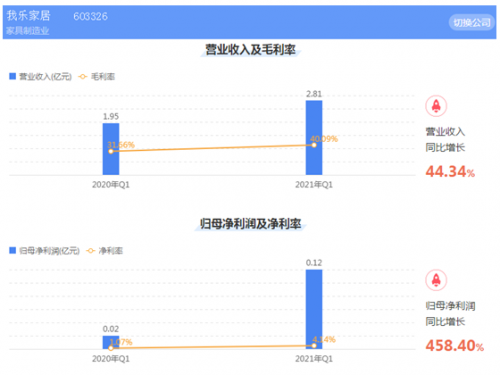Screen dimensions: 500x375
Task: Click the 我乐家居 company name
Action: 29,16
